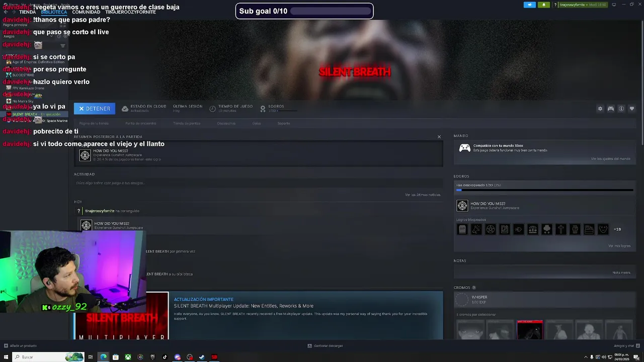
Task: Click the red trading card thumbnail
Action: pos(530,330)
